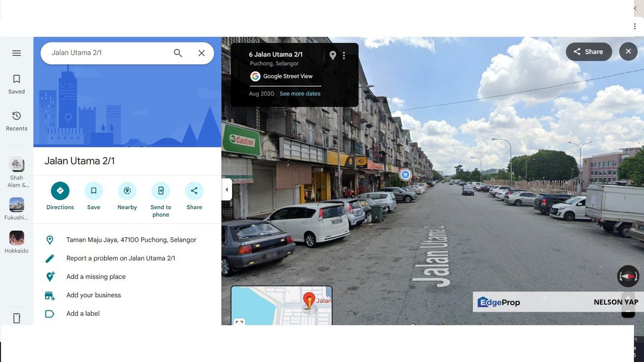This screenshot has width=644, height=362.
Task: Click the map pin icon on the Street View card
Action: coord(333,55)
